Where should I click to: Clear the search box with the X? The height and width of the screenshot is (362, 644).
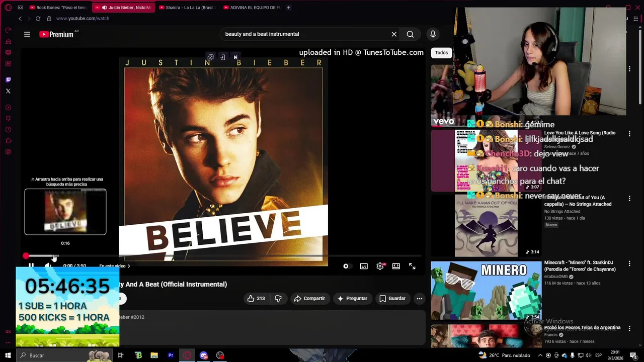[394, 34]
